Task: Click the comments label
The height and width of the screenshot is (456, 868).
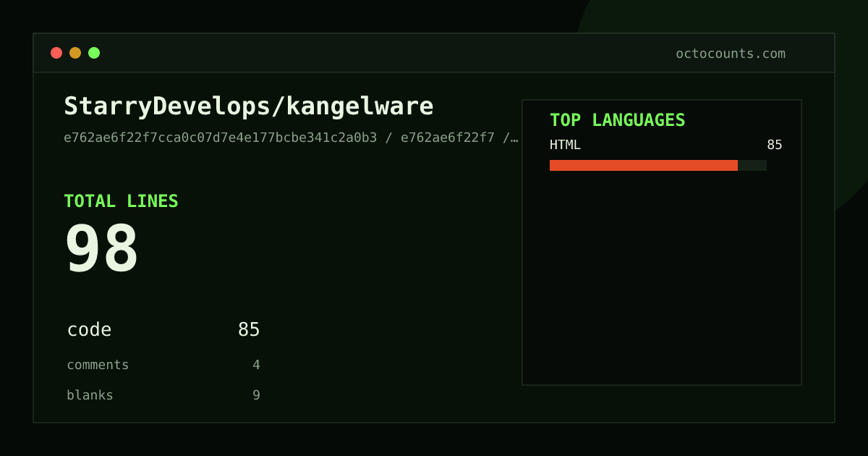Action: coord(98,365)
